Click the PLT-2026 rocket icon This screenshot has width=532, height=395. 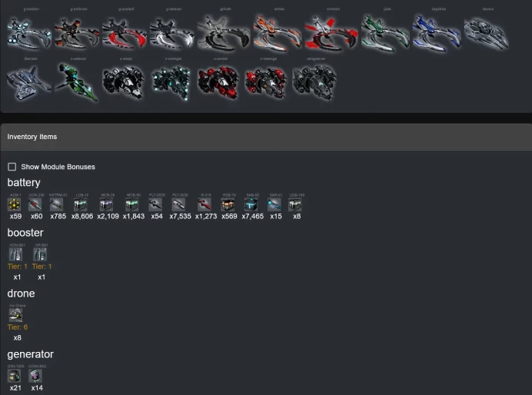pos(155,204)
